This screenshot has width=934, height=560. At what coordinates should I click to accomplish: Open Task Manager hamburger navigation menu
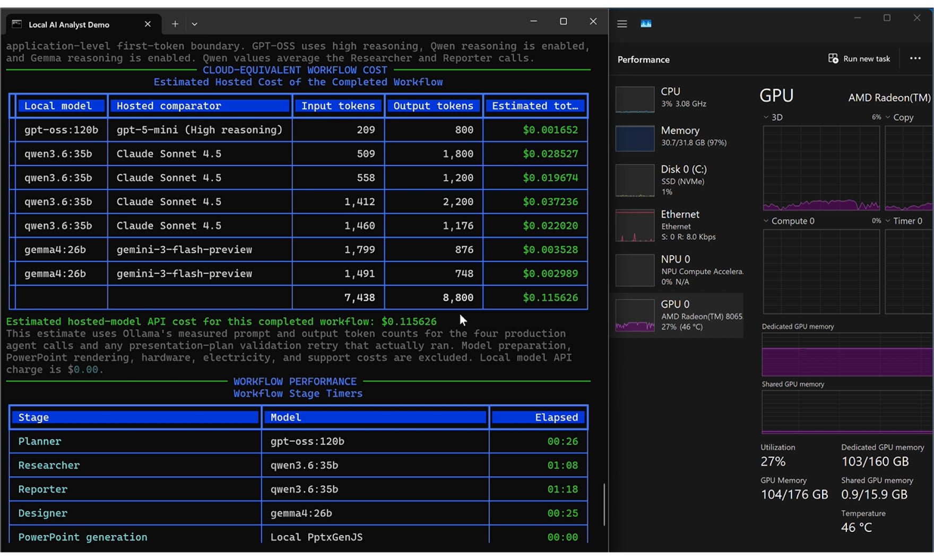622,24
